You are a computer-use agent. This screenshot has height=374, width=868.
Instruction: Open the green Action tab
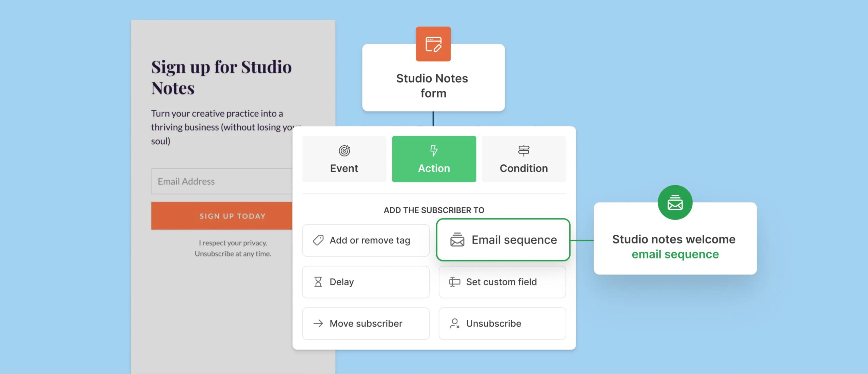coord(434,159)
